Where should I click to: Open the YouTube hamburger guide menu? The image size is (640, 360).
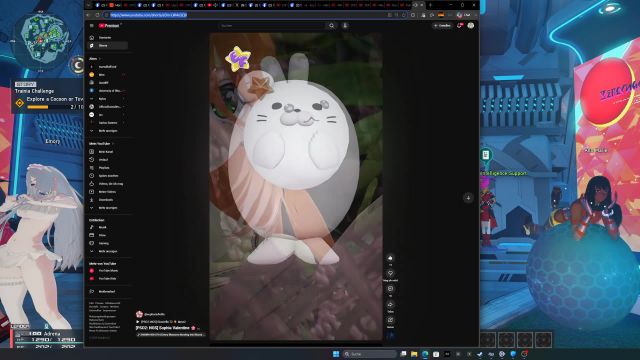(x=91, y=26)
